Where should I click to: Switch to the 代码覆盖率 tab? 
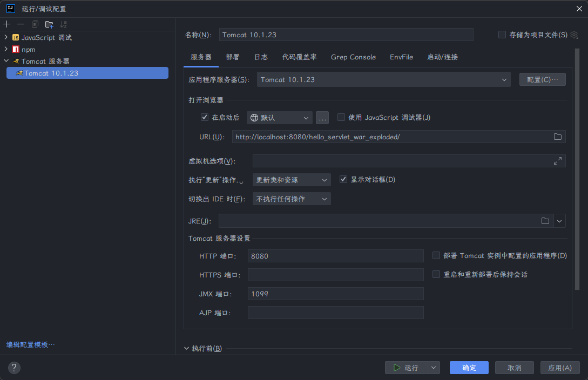(x=299, y=57)
